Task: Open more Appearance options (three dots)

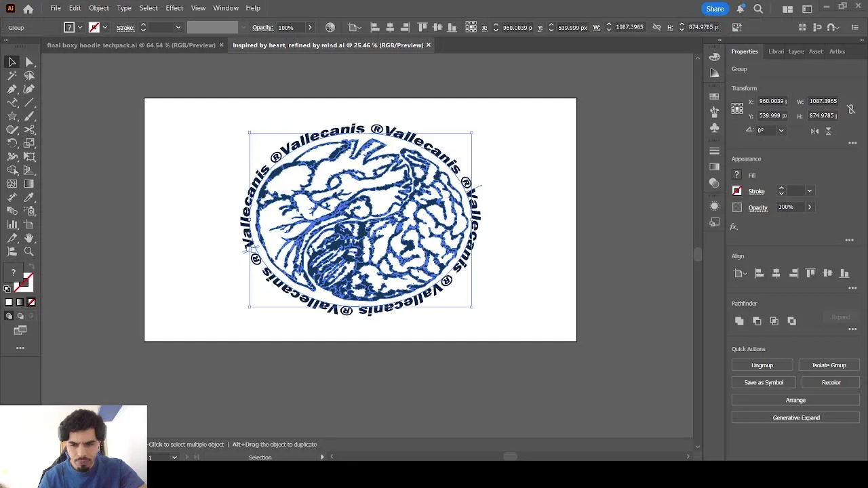Action: pyautogui.click(x=849, y=240)
